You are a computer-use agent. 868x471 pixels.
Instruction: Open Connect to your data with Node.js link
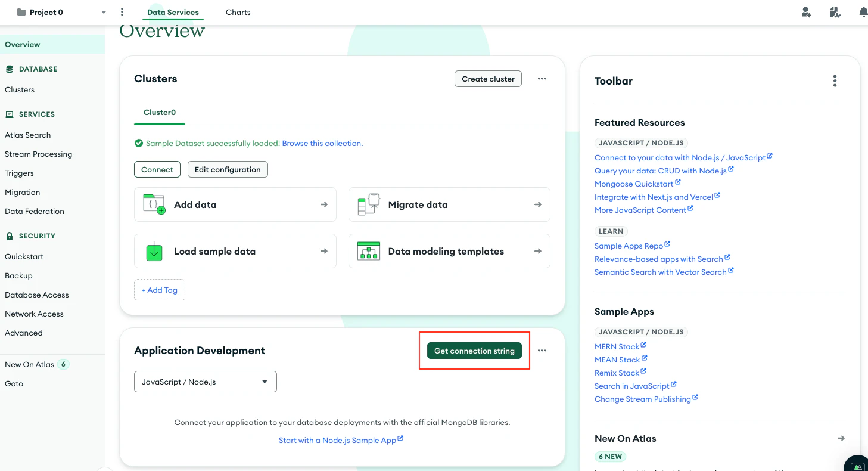click(683, 157)
